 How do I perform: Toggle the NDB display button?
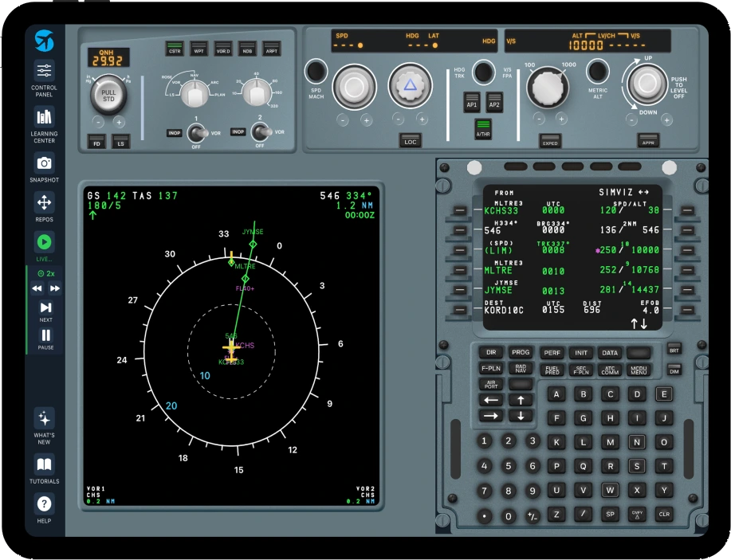pos(247,49)
